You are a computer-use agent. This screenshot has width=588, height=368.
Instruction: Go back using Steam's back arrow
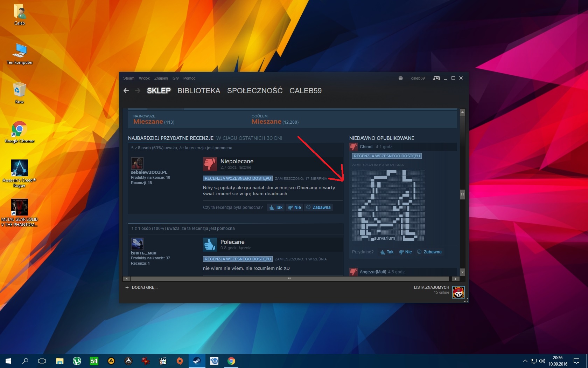(126, 91)
